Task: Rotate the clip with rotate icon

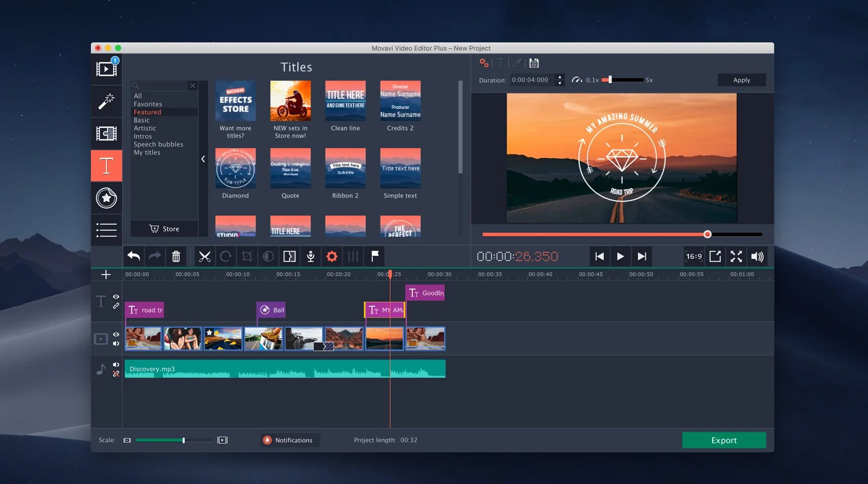Action: (226, 256)
